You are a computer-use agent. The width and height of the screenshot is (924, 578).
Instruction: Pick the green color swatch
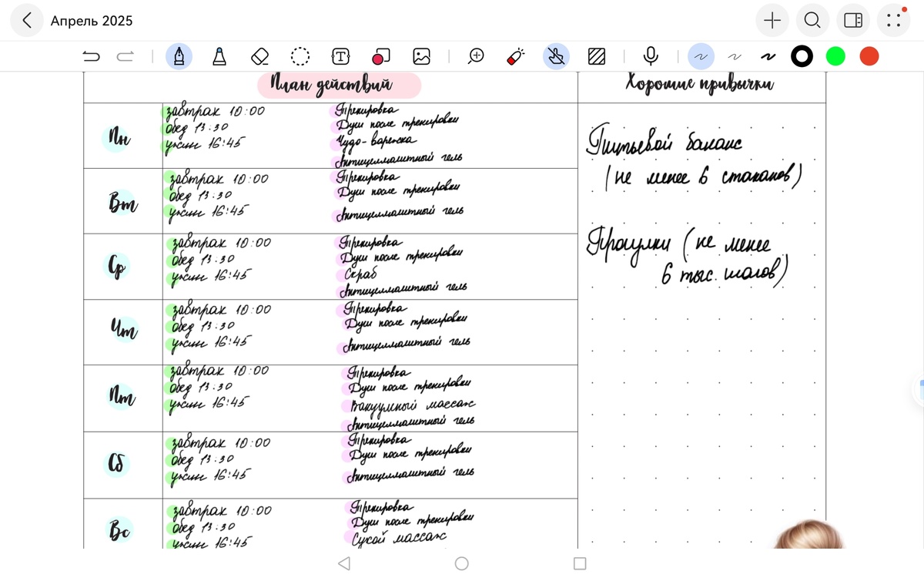[x=835, y=56]
